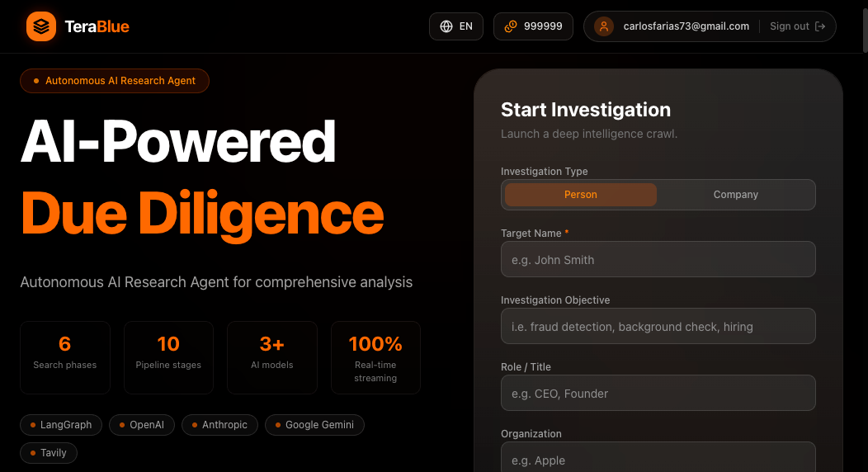Viewport: 868px width, 472px height.
Task: Click the Sign out link
Action: (797, 26)
